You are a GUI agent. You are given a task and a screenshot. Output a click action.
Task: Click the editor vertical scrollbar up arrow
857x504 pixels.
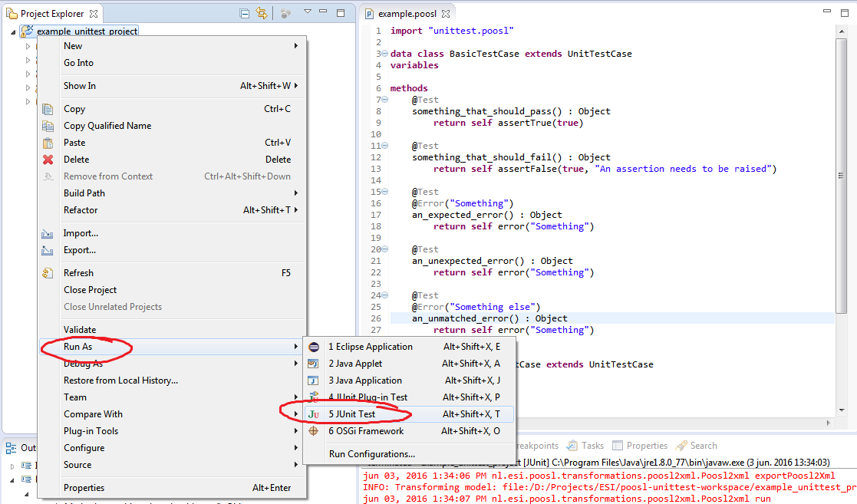point(842,31)
